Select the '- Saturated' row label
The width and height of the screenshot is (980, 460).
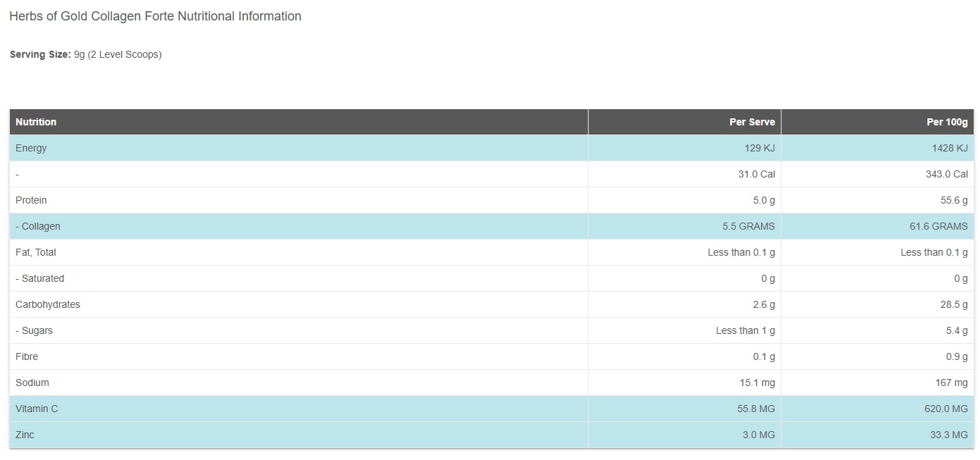(x=39, y=278)
